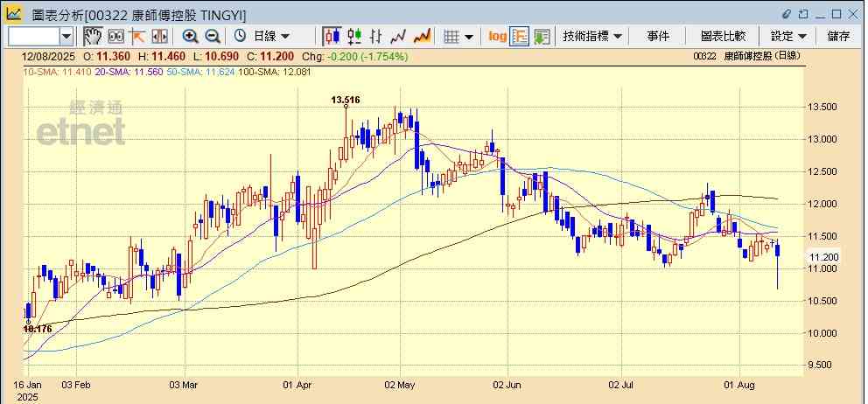
Task: Click the binoculars-style view icon
Action: click(115, 37)
